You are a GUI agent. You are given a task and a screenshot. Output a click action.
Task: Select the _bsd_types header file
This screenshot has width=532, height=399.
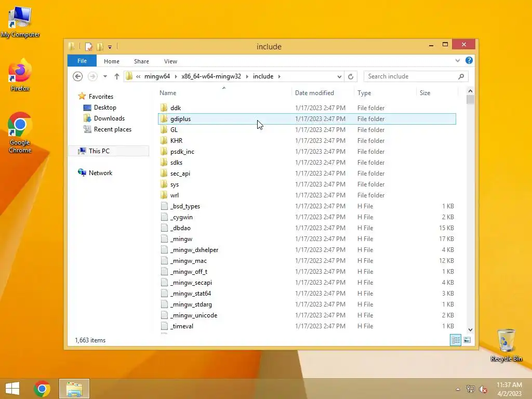click(307, 206)
